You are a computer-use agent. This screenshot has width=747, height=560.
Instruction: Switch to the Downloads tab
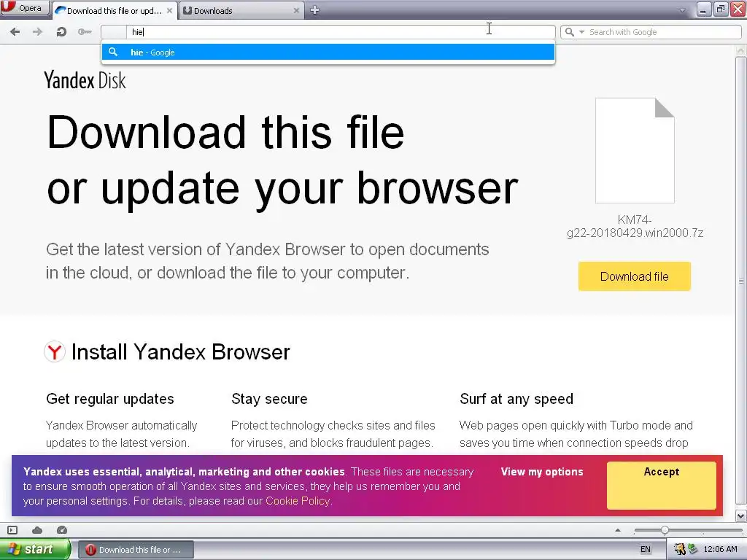[241, 10]
